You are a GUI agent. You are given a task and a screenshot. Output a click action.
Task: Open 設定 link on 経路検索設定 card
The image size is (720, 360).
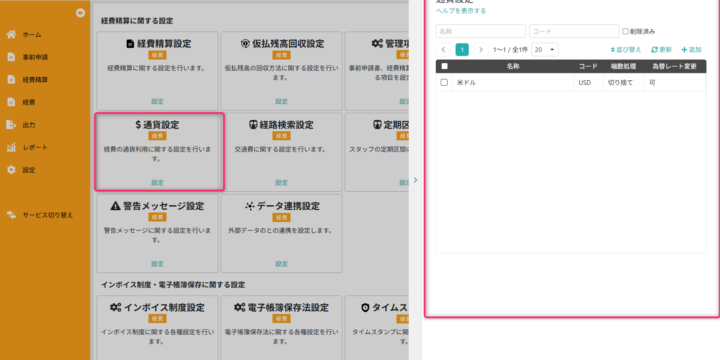(281, 183)
